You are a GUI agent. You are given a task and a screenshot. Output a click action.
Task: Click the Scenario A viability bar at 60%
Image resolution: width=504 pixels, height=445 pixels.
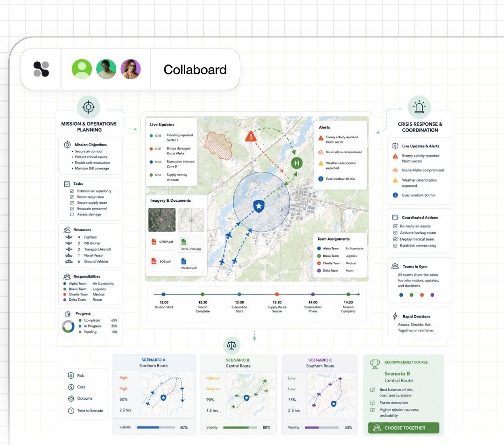click(156, 427)
